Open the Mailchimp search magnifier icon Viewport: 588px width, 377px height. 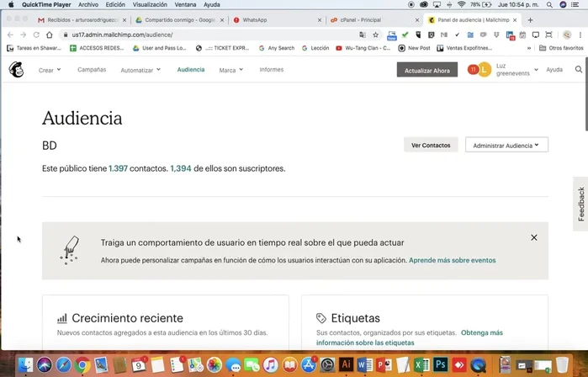pos(579,69)
